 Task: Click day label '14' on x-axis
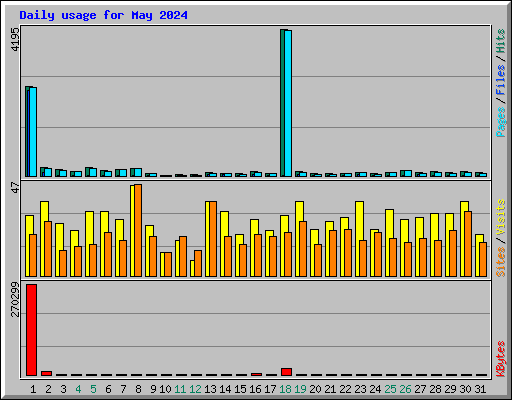coord(225,389)
